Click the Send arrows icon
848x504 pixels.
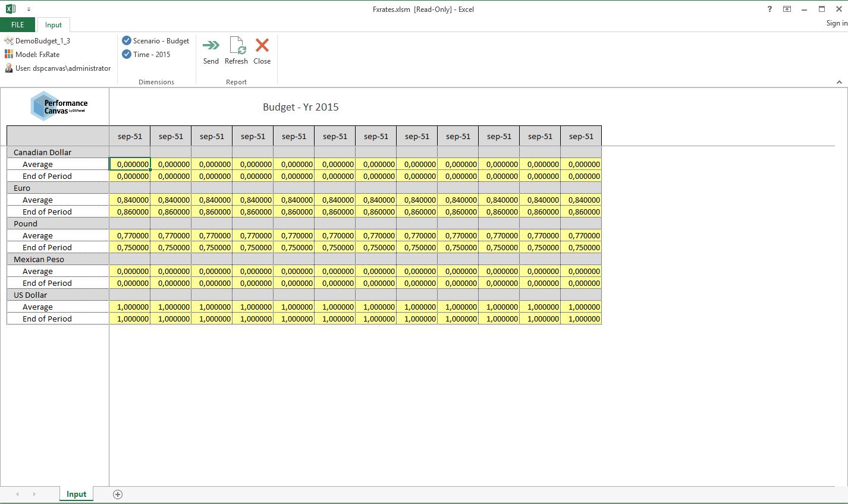pyautogui.click(x=211, y=46)
